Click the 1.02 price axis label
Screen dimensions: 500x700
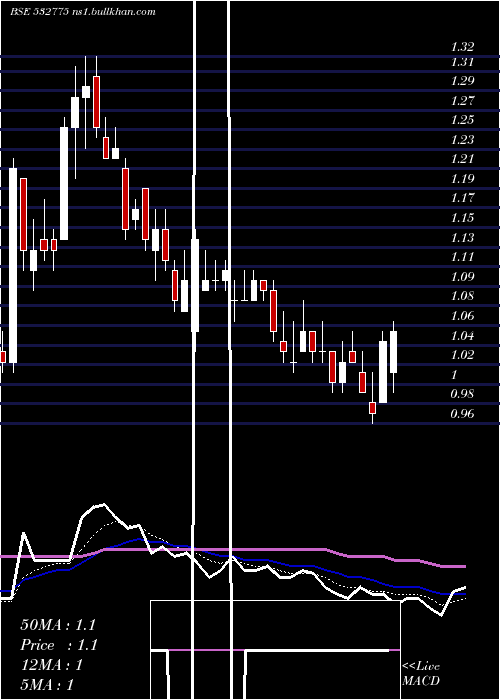click(462, 355)
